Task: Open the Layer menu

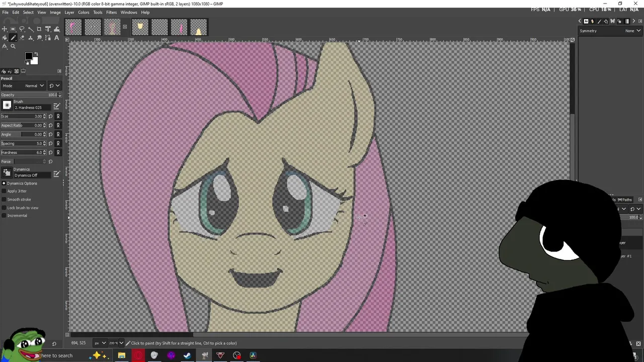Action: (69, 12)
